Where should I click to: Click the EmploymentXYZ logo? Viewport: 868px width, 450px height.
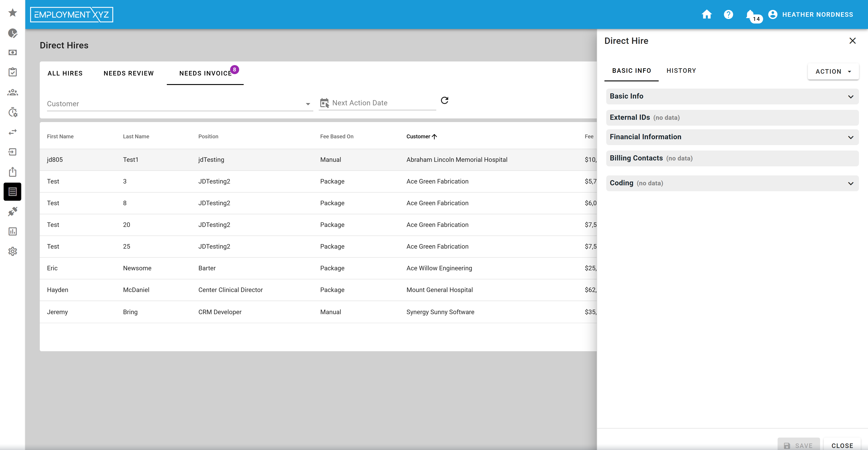71,14
